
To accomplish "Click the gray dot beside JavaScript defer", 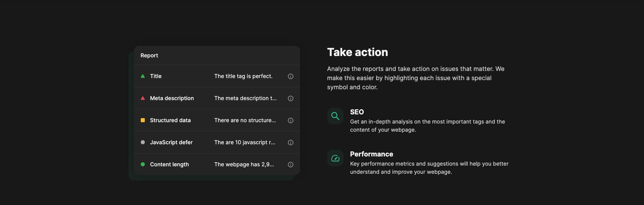I will pyautogui.click(x=143, y=142).
